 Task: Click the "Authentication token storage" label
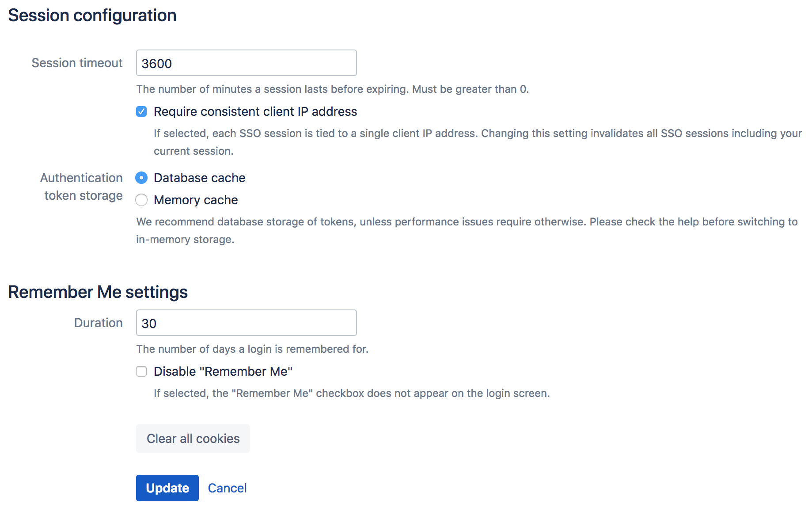point(82,187)
